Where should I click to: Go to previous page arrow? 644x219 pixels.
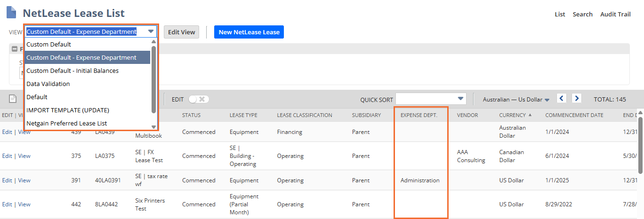point(561,99)
